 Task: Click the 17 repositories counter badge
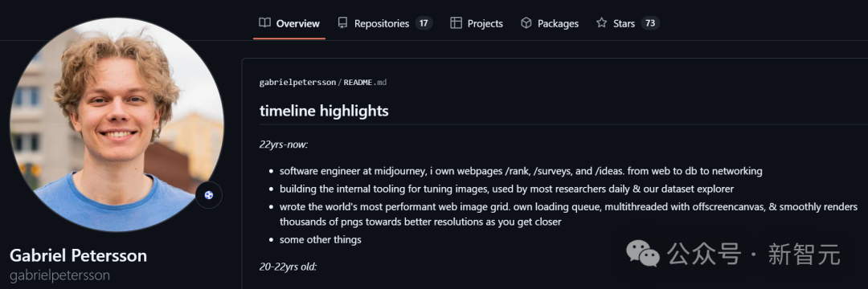[424, 23]
